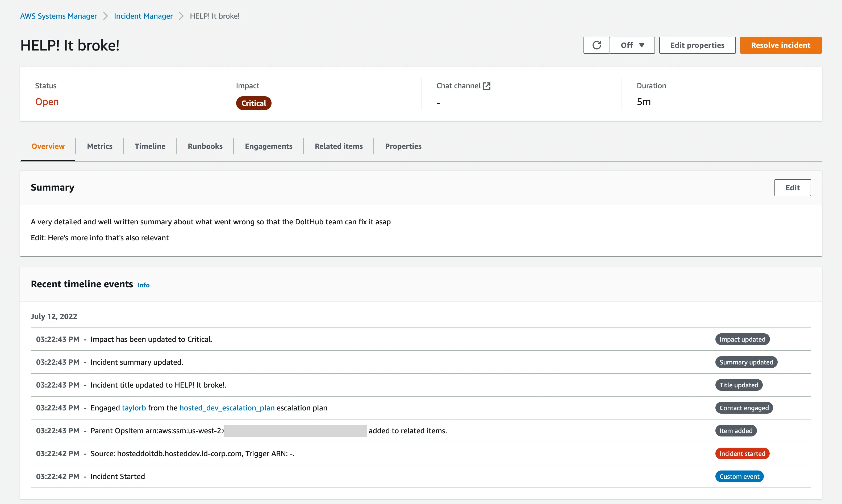Click the Critical impact badge

click(x=253, y=103)
